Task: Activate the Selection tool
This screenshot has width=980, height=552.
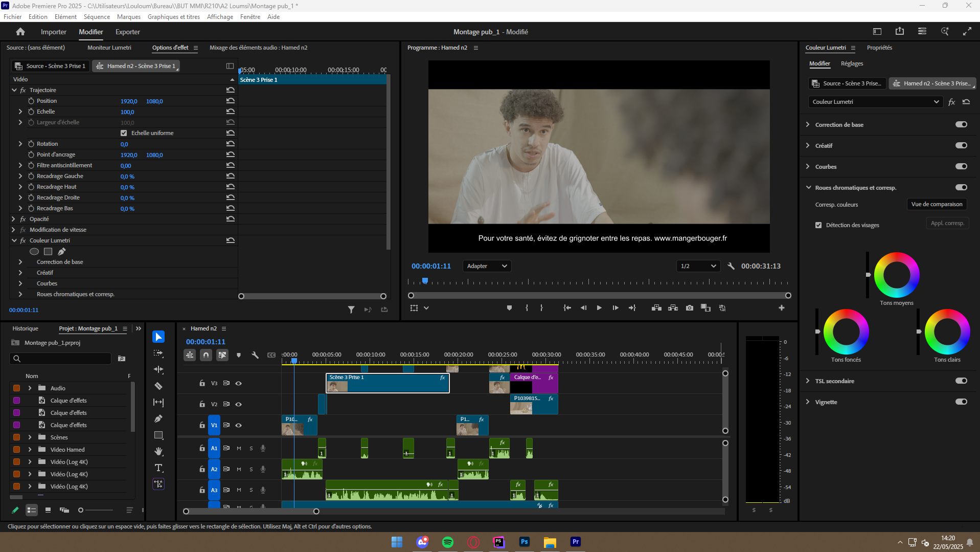Action: coord(158,337)
